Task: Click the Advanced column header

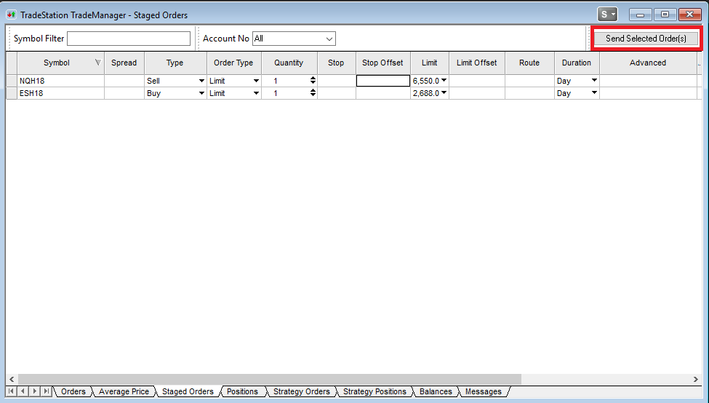Action: pyautogui.click(x=648, y=63)
